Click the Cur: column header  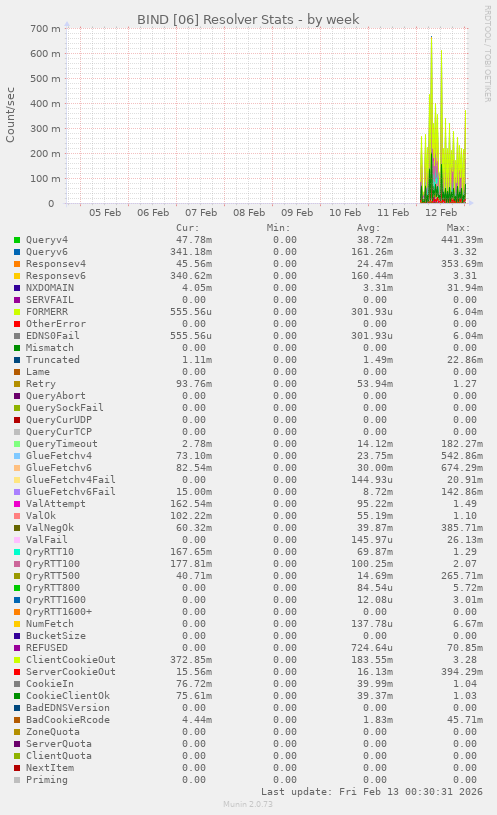[x=188, y=228]
